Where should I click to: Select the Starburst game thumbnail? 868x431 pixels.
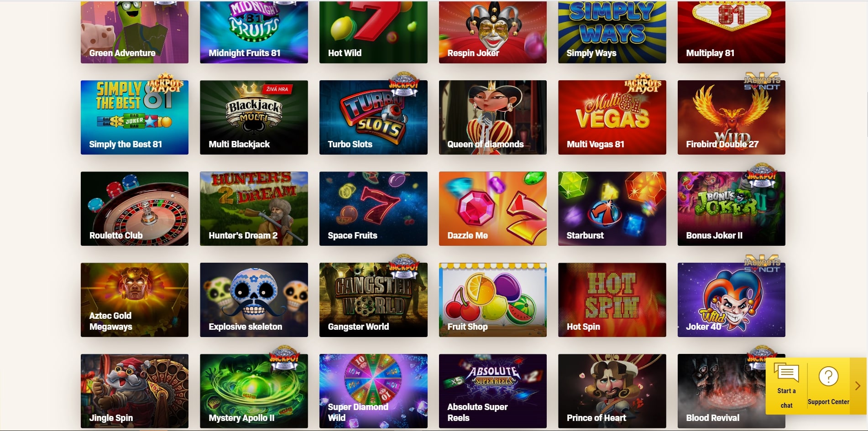coord(612,208)
